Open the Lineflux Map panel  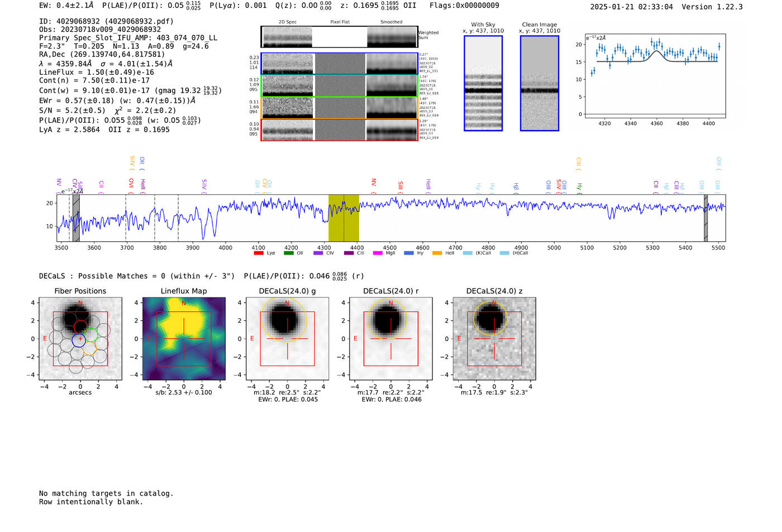184,339
